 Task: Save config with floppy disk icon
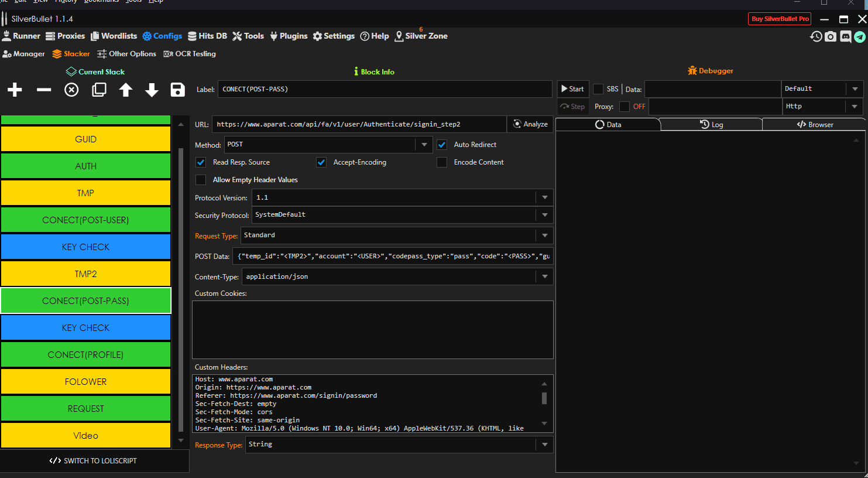(x=177, y=90)
